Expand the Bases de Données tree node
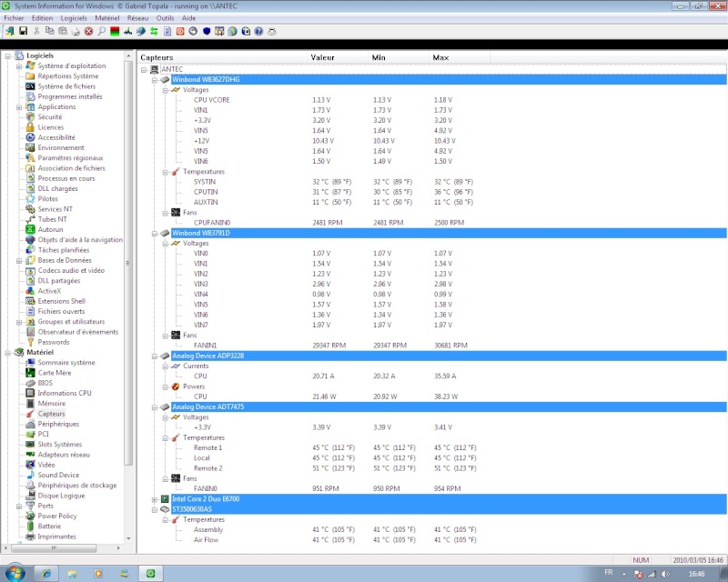 19,261
